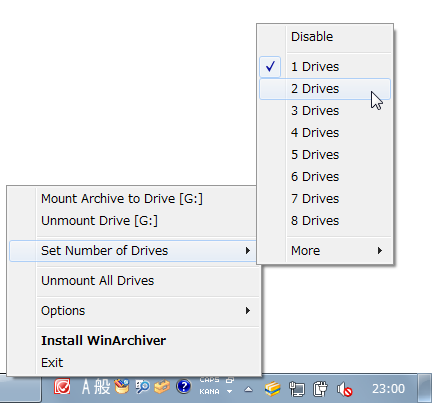Click the red checkmark icon in taskbar
Image resolution: width=432 pixels, height=403 pixels.
click(62, 387)
